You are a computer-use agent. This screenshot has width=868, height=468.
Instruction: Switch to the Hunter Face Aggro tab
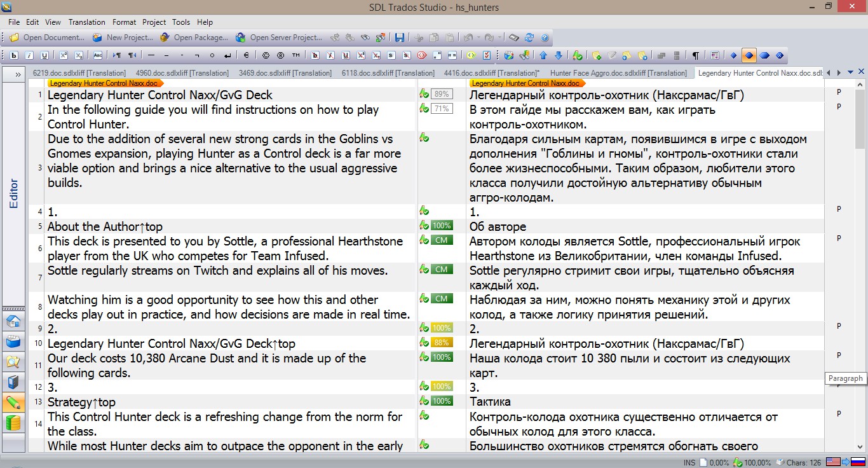pyautogui.click(x=618, y=73)
